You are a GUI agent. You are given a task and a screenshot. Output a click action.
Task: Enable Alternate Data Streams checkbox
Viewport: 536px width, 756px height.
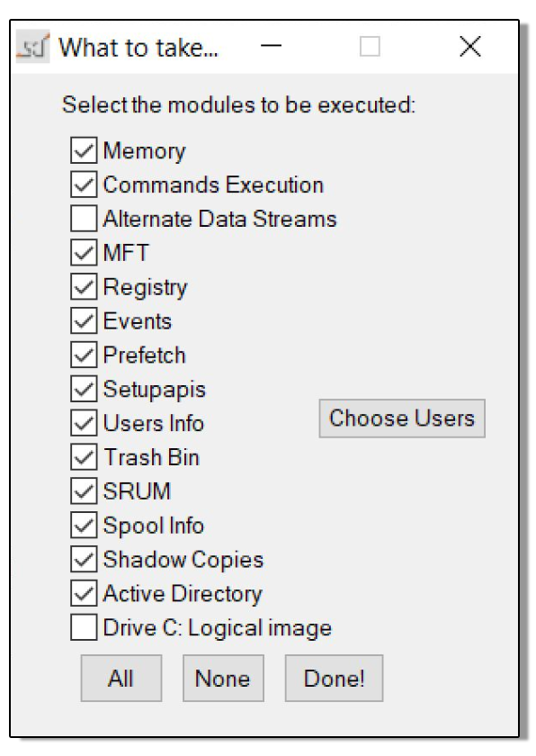[84, 219]
